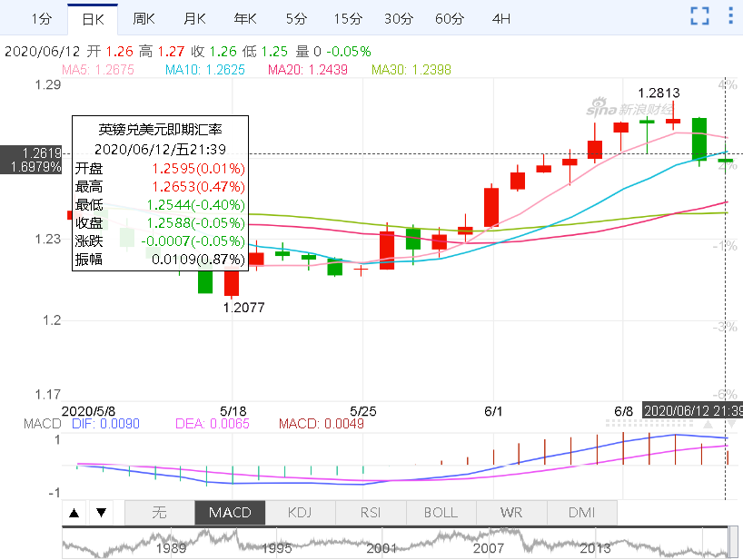Viewport: 743px width, 560px height.
Task: Click the DIF: 0.0090 value label
Action: (105, 424)
